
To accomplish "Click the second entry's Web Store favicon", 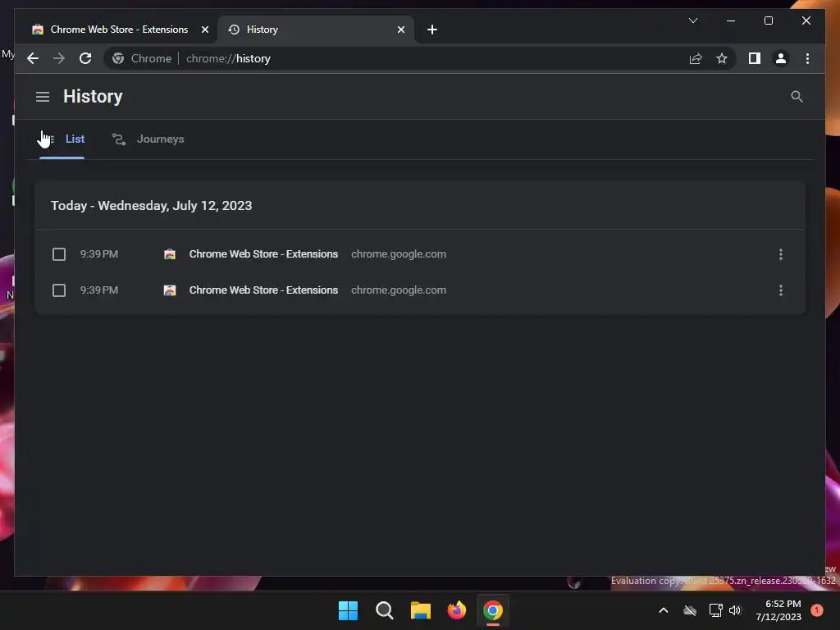I will (170, 290).
